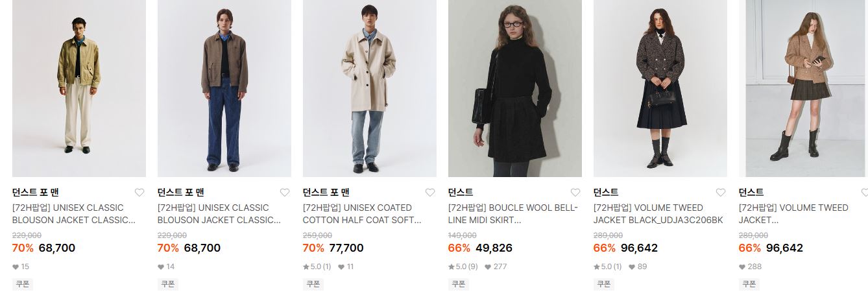View beige half coat product image
The width and height of the screenshot is (868, 299).
370,88
